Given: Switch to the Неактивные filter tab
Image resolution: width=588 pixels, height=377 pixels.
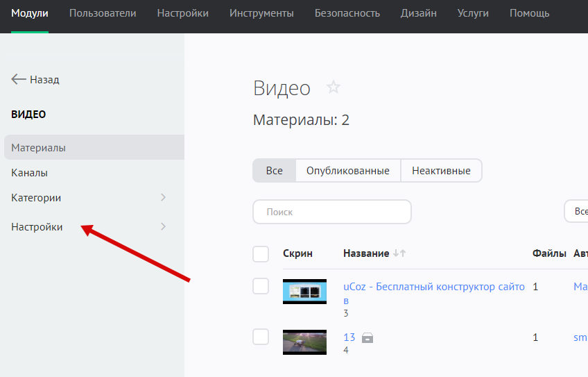Looking at the screenshot, I should [441, 171].
